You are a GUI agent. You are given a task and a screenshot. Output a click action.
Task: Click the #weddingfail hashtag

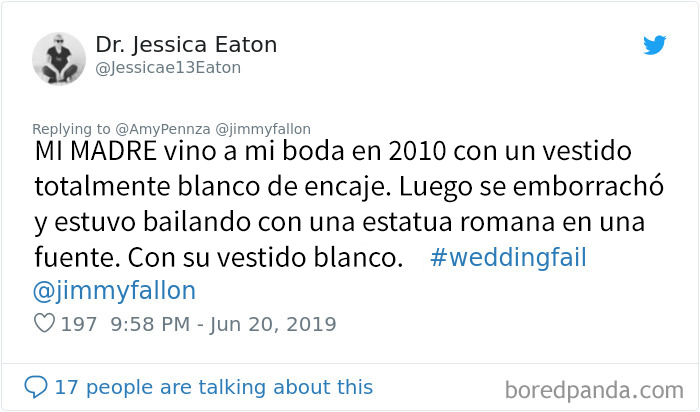[508, 257]
